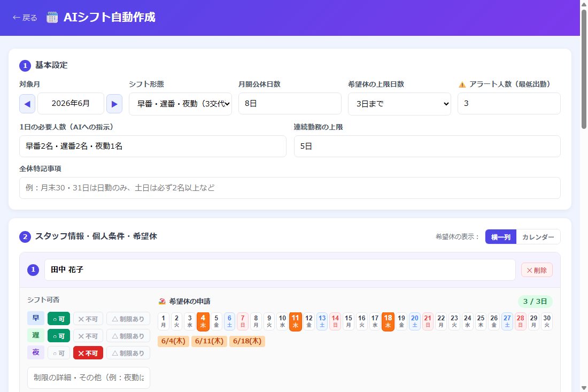The width and height of the screenshot is (588, 392).
Task: Set 早 shift to 制限あり
Action: pyautogui.click(x=128, y=319)
